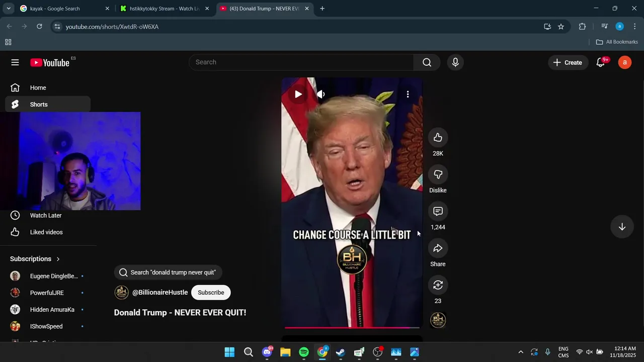The width and height of the screenshot is (644, 362).
Task: Start voice search with the microphone
Action: pyautogui.click(x=455, y=62)
